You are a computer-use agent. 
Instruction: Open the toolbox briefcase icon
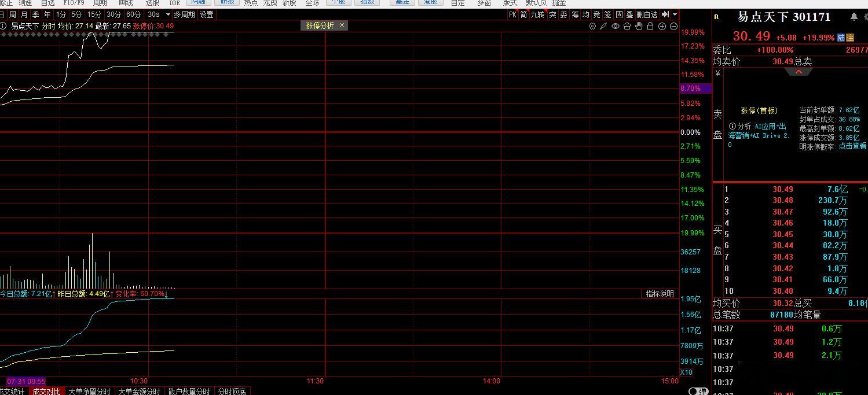click(x=627, y=26)
